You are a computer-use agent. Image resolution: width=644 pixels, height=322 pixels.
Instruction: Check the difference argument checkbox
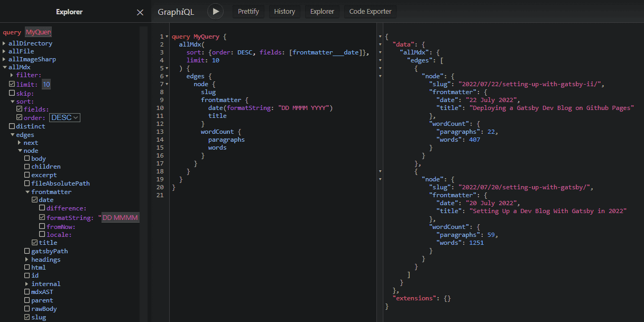pos(42,208)
